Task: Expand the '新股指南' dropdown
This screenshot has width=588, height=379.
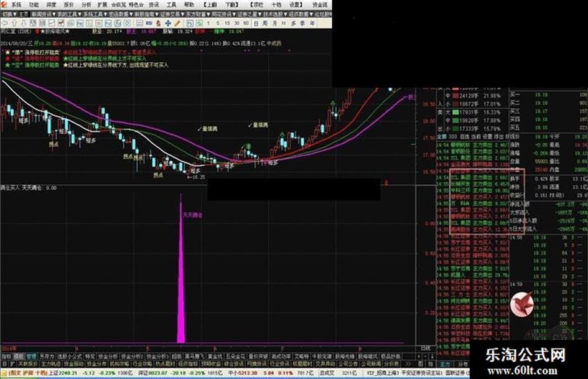Action: (x=147, y=14)
